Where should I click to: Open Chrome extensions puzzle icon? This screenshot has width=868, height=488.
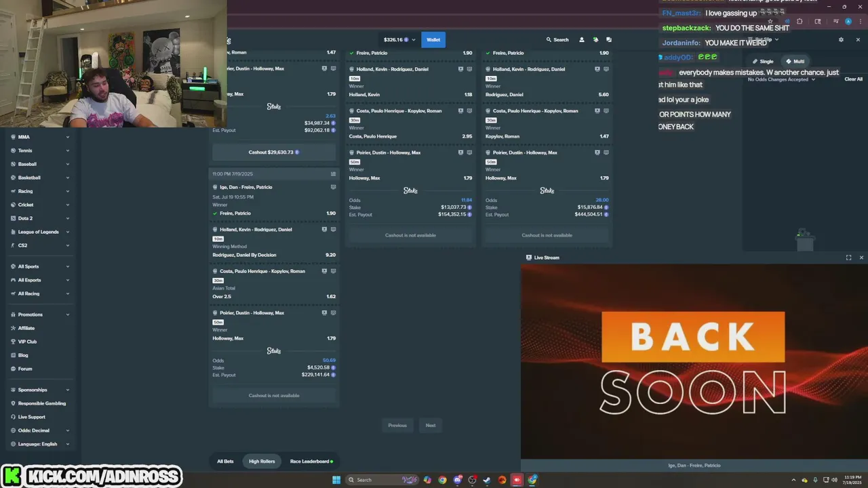(x=799, y=22)
